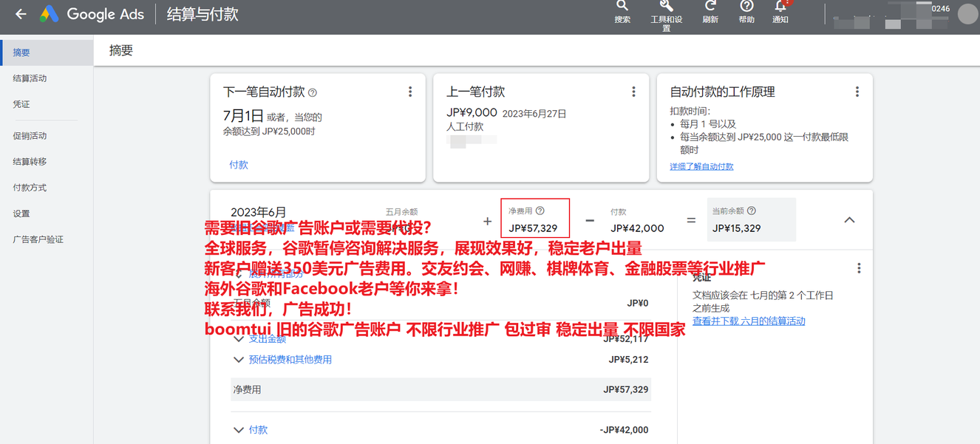Open the 详细了解自动付款 link
This screenshot has height=444, width=980.
click(701, 167)
